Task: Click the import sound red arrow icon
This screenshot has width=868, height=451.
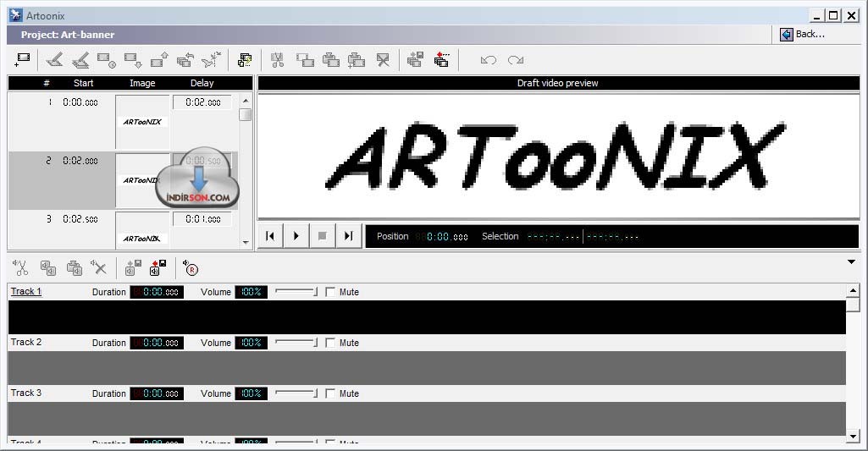Action: (x=158, y=268)
